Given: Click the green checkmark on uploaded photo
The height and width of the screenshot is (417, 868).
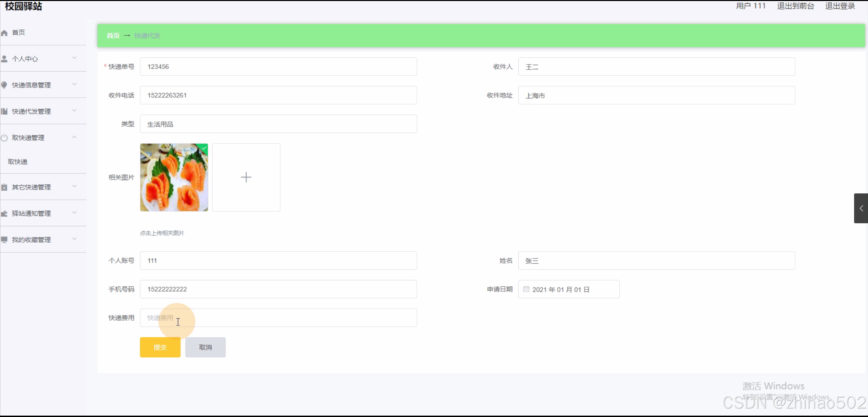Looking at the screenshot, I should [x=204, y=148].
